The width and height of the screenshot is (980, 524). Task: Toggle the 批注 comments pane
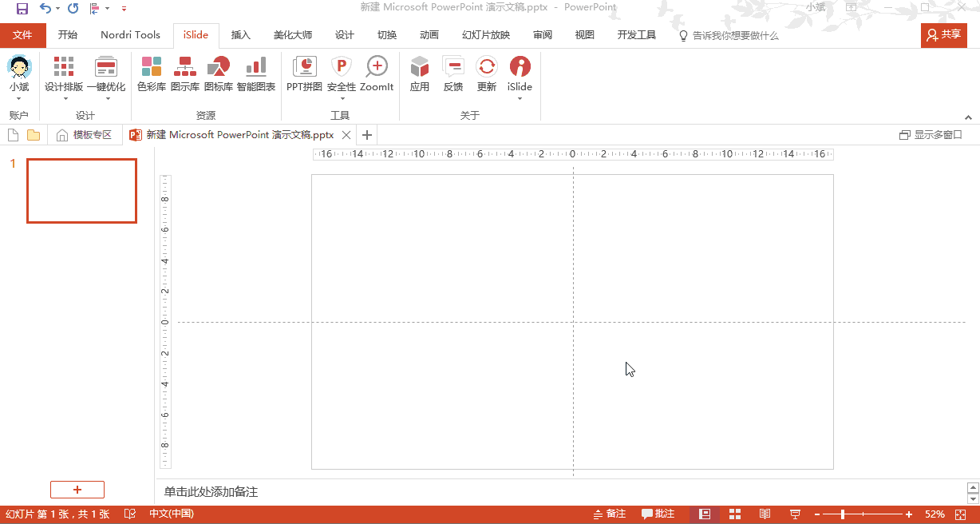658,514
